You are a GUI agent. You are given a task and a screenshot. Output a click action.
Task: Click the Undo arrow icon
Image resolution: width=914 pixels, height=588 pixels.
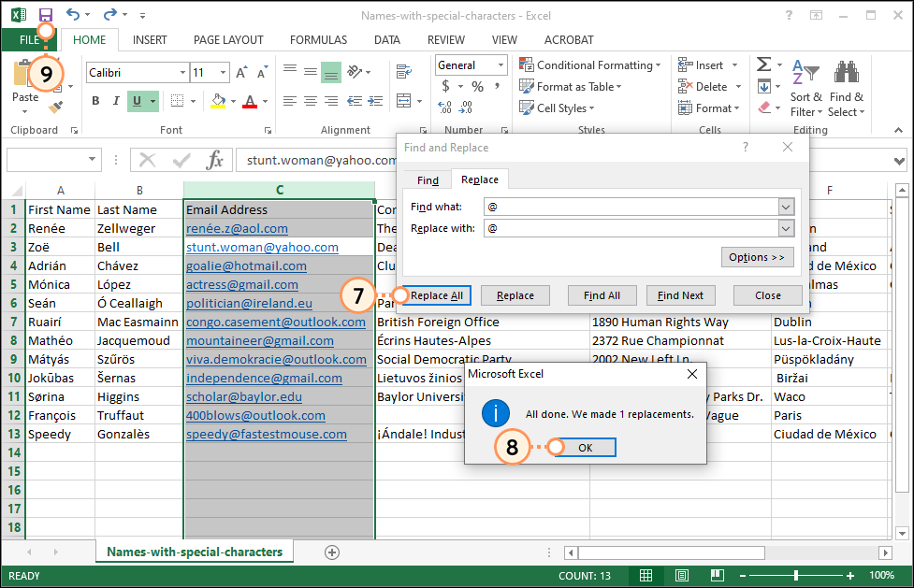[73, 15]
